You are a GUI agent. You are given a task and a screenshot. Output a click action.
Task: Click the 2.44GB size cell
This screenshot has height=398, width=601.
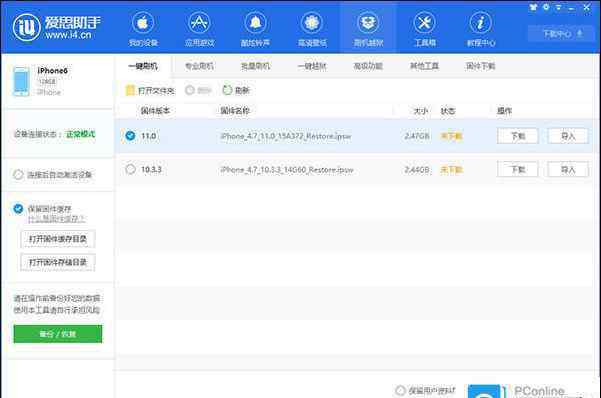click(417, 169)
